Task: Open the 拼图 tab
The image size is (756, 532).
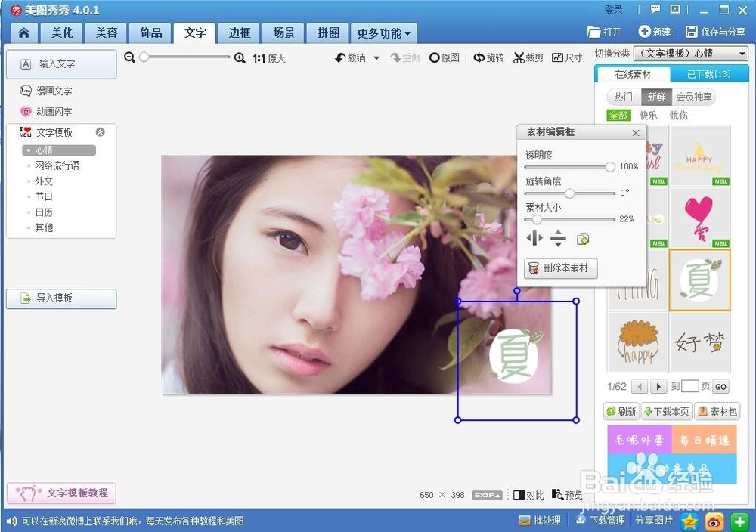Action: tap(328, 32)
